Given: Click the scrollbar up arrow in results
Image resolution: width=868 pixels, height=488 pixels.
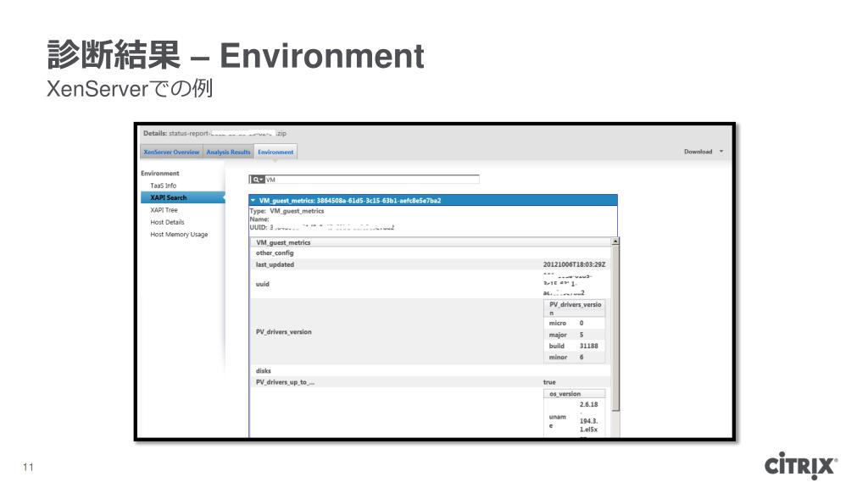Looking at the screenshot, I should coord(615,241).
